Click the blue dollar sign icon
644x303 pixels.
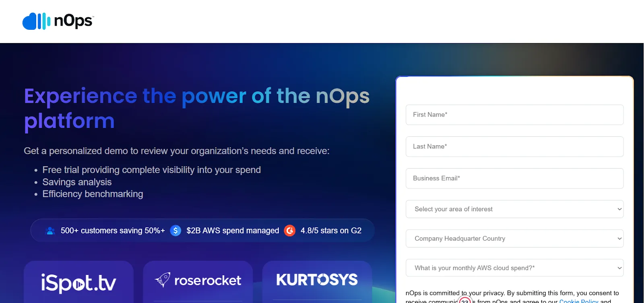[175, 231]
